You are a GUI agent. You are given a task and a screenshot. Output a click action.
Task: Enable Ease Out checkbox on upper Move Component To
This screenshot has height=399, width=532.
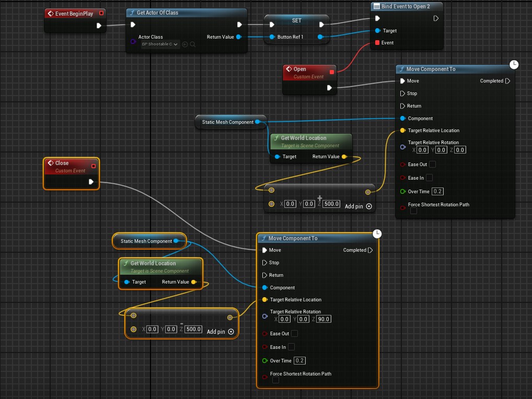[432, 165]
